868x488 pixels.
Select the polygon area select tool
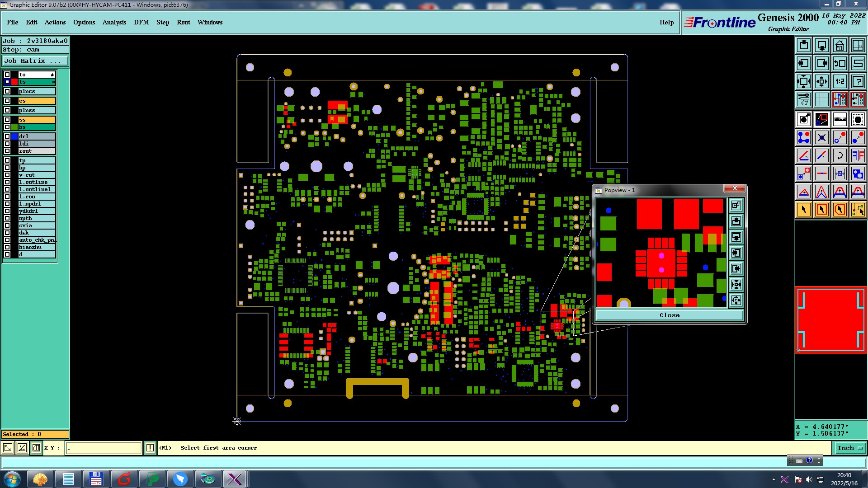click(x=840, y=210)
